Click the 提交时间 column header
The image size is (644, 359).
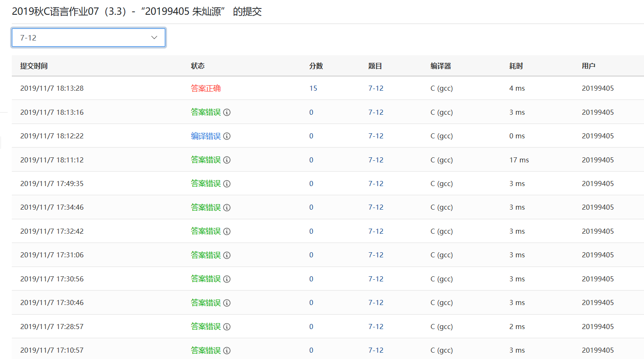34,66
